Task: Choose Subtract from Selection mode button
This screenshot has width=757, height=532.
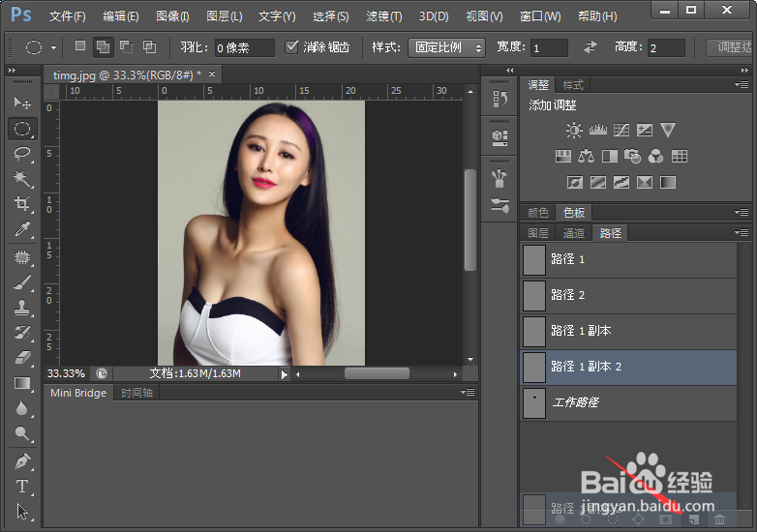Action: point(127,46)
